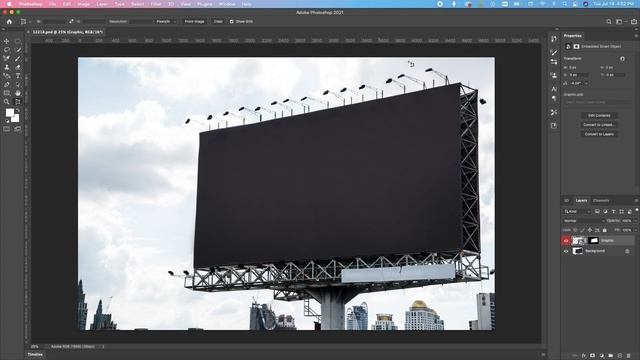640x360 pixels.
Task: Toggle lock all on the layer
Action: tap(605, 230)
